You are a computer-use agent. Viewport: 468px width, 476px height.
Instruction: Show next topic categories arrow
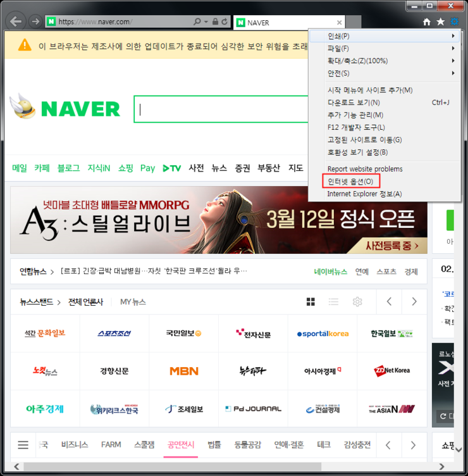413,446
